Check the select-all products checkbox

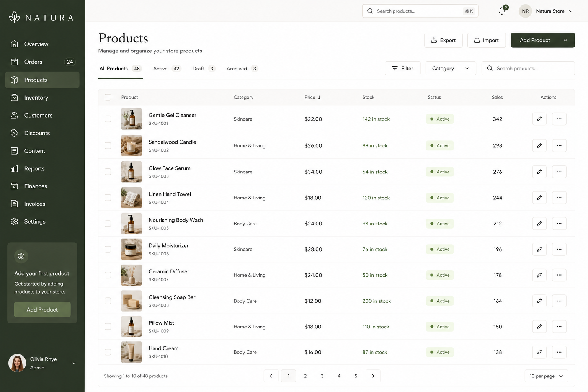point(108,97)
